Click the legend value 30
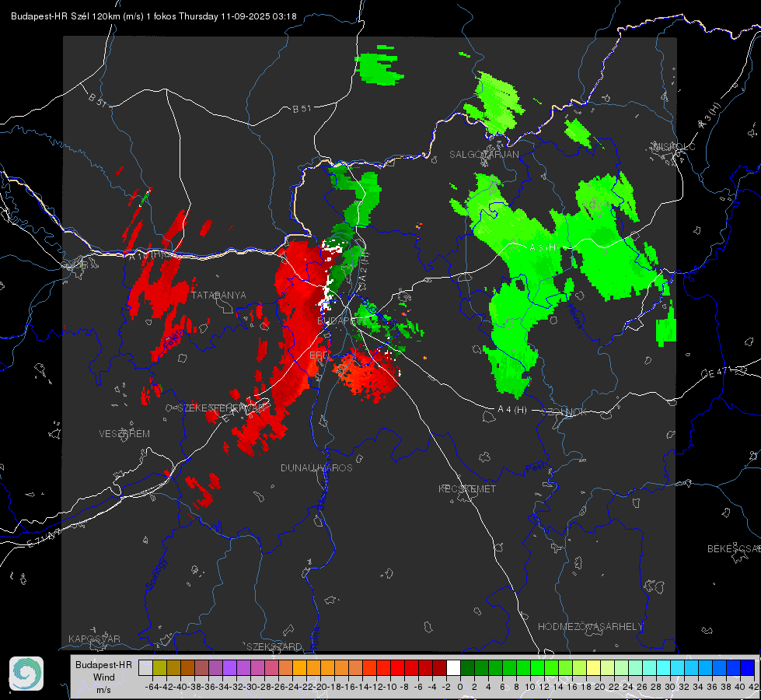This screenshot has width=761, height=700. click(670, 687)
